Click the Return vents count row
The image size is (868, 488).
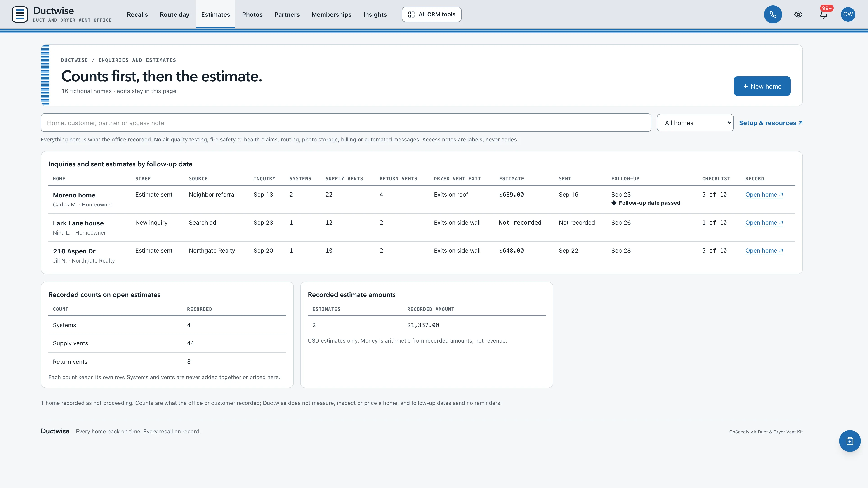pos(167,362)
